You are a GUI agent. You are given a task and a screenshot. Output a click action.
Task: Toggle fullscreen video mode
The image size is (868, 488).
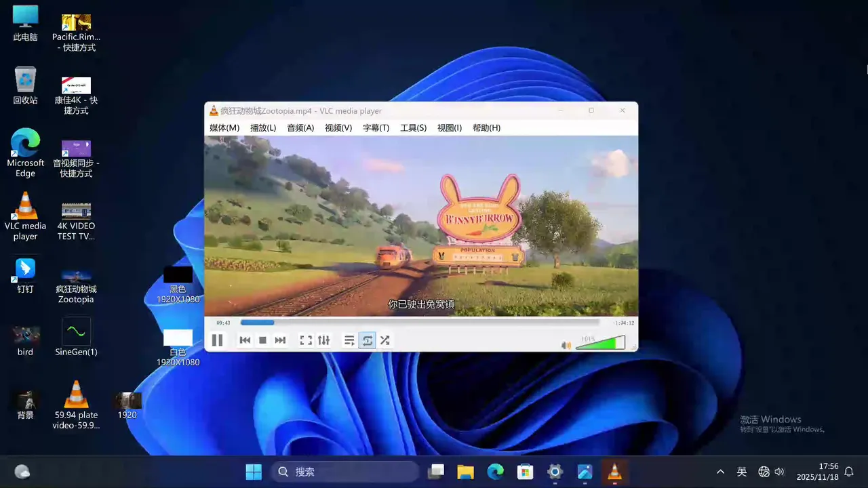pyautogui.click(x=306, y=340)
